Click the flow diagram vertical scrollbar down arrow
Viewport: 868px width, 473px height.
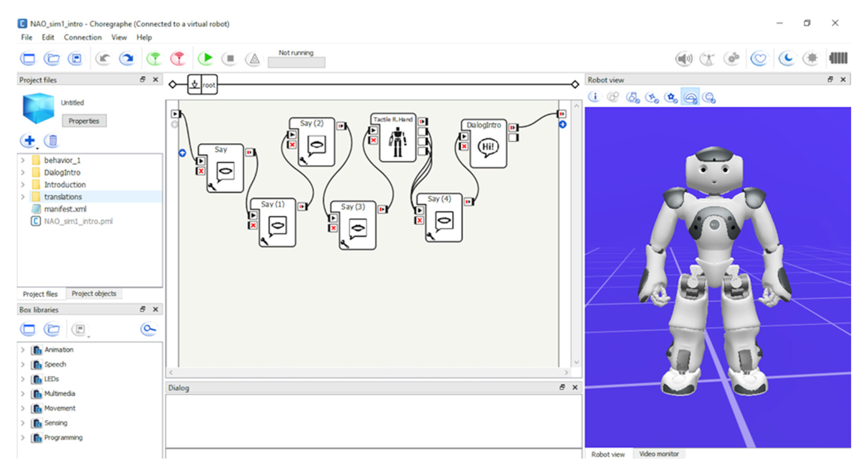point(577,362)
